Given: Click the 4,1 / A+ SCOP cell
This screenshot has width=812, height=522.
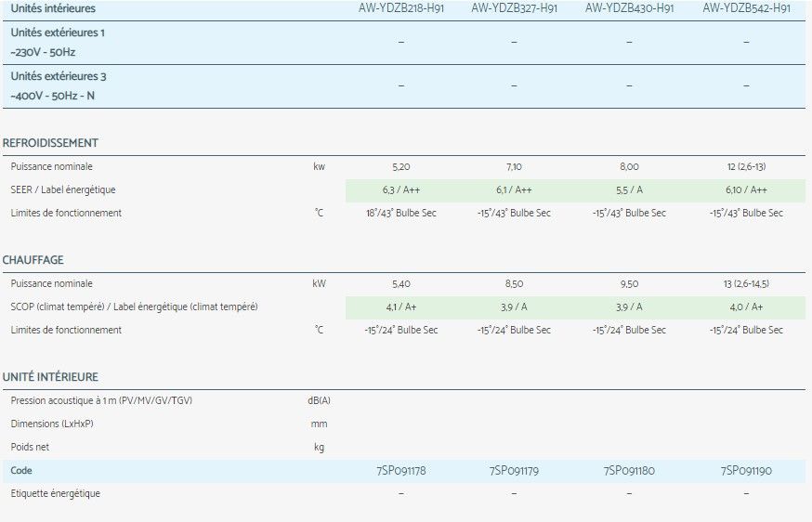Looking at the screenshot, I should point(400,307).
